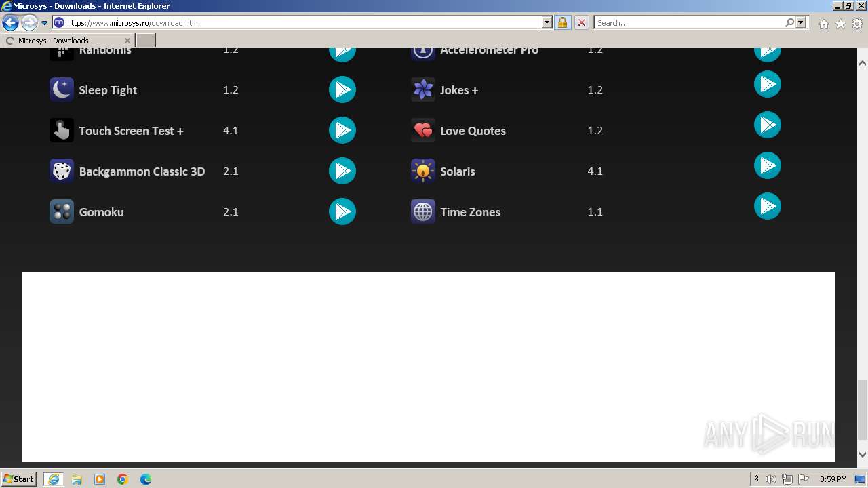Stop page loading with X button

tap(581, 22)
